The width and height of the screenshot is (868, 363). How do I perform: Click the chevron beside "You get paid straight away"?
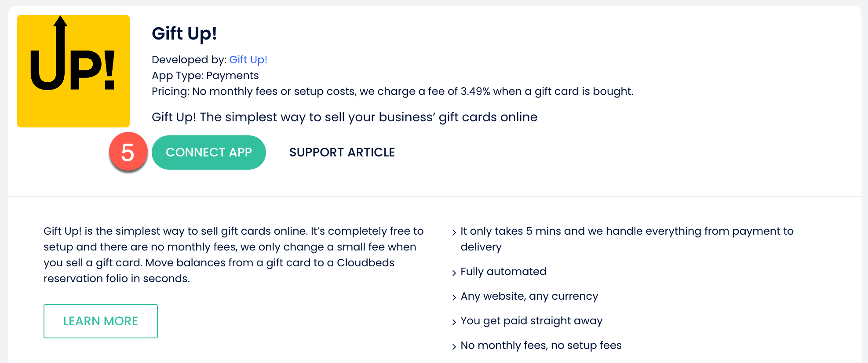click(454, 322)
